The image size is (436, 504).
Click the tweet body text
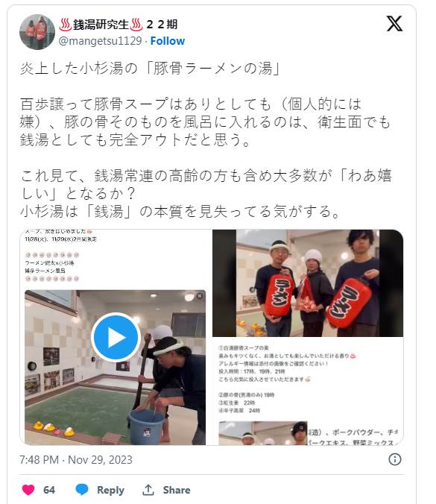coord(206,140)
